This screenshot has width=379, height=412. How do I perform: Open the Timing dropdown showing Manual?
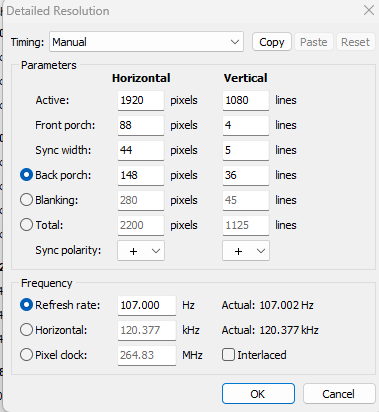(146, 42)
